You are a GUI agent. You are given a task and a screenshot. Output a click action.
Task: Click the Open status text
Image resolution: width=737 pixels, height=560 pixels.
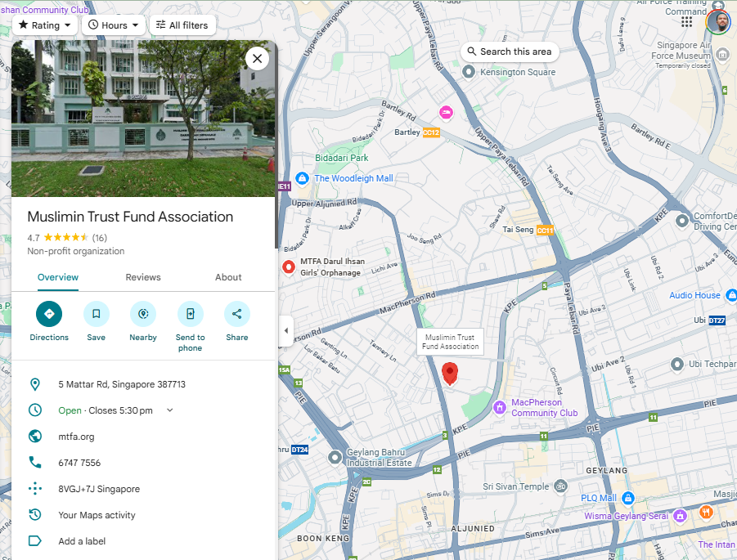(70, 410)
